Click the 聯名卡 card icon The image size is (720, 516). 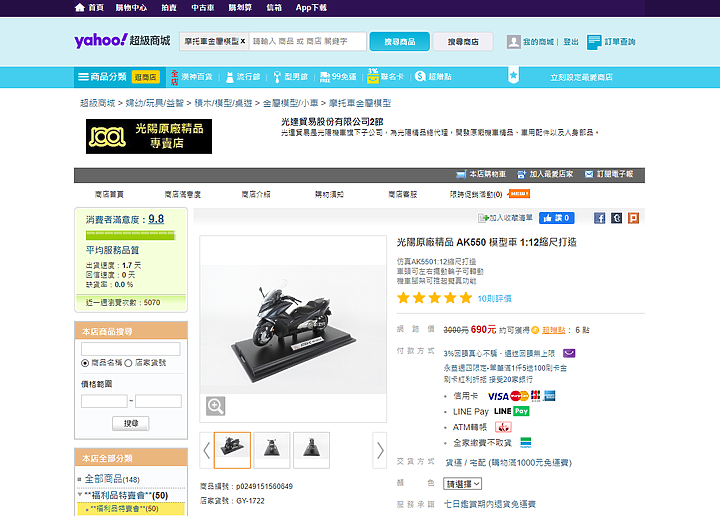pyautogui.click(x=373, y=77)
